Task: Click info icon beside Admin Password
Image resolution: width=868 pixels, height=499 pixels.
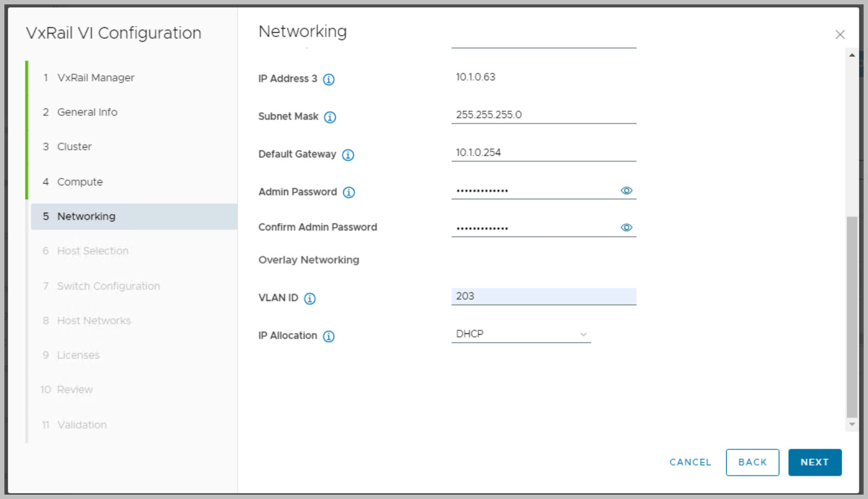Action: point(349,193)
